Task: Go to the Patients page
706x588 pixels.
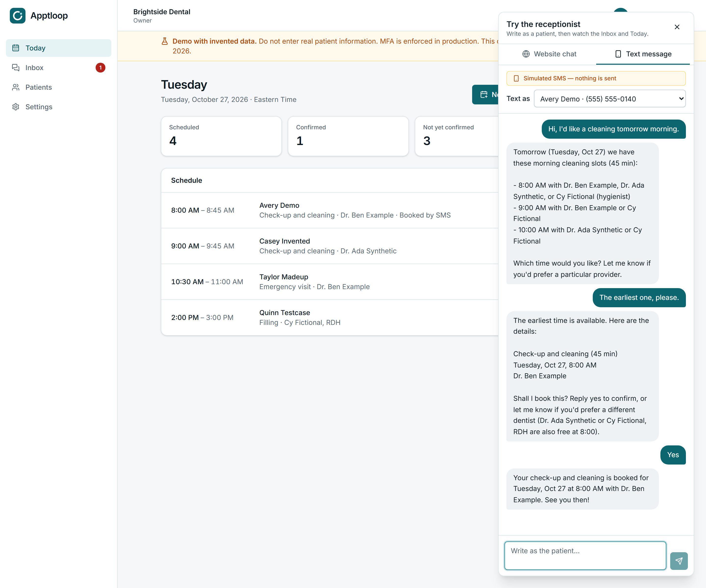Action: point(59,87)
